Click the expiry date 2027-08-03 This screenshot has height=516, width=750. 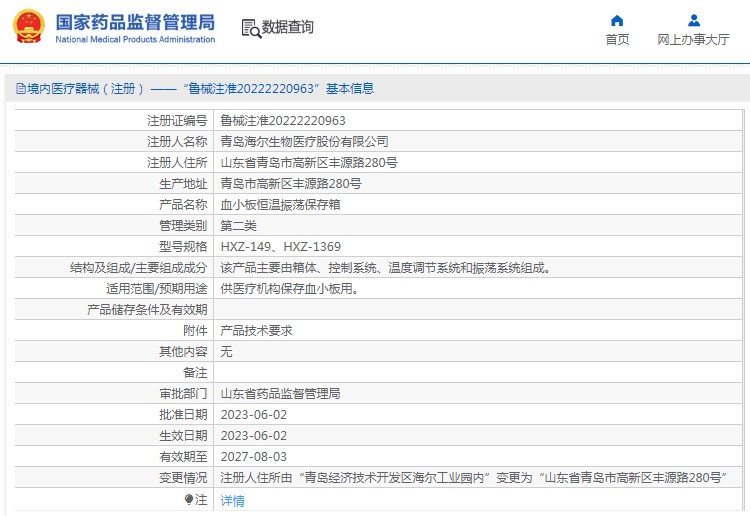coord(253,456)
